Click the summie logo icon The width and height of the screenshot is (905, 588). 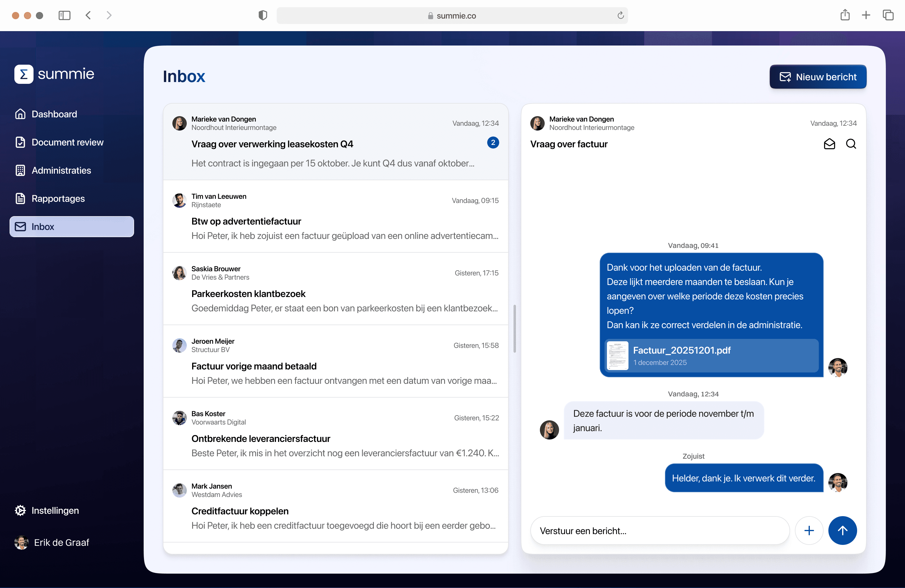click(x=24, y=74)
